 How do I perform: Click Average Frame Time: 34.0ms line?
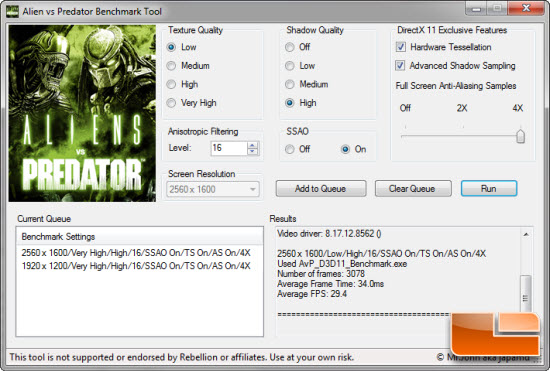330,284
